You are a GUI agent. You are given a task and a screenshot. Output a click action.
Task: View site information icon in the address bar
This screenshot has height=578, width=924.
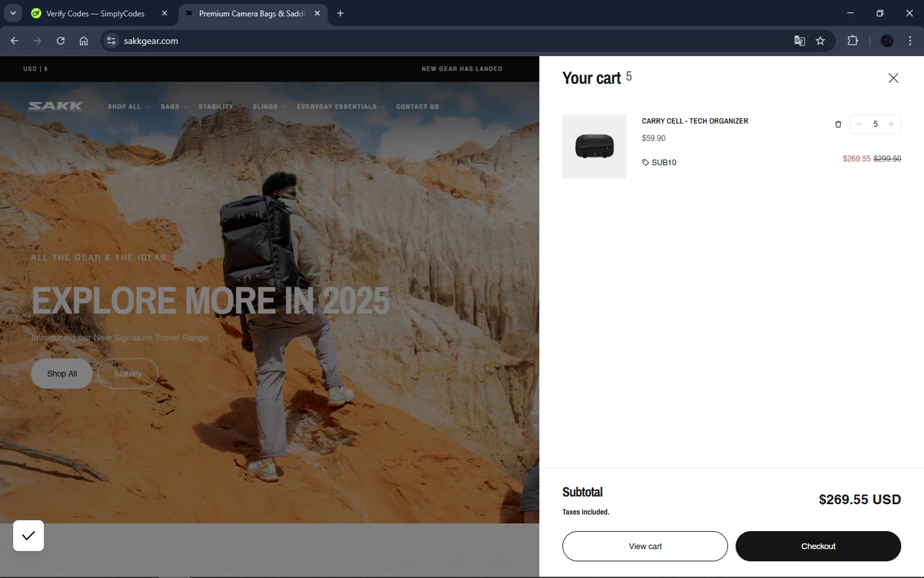[x=111, y=41]
